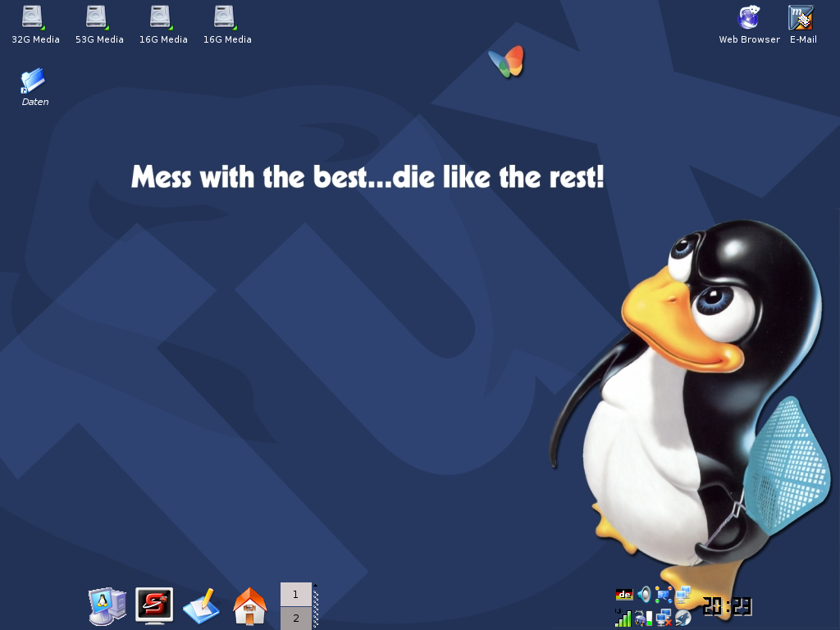Viewport: 840px width, 630px height.
Task: Click the disconnected network icon with red X
Action: 663,619
